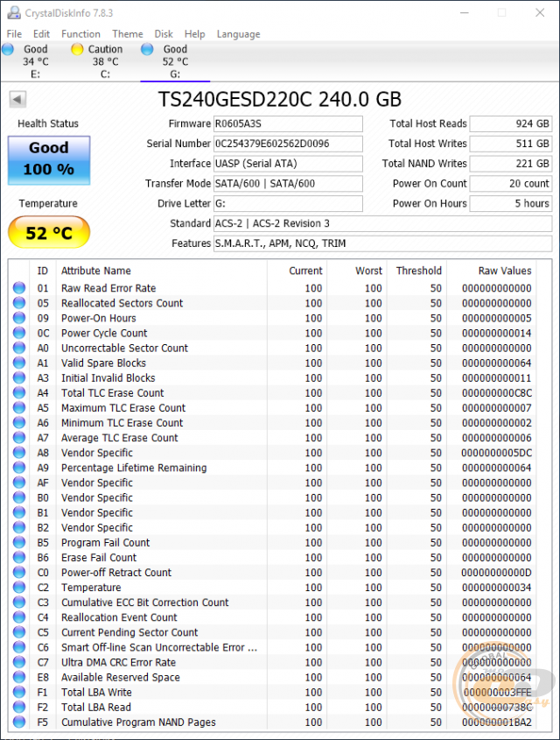Click the Interface field UASP (Serial ATA)
This screenshot has height=740, width=560.
[288, 164]
